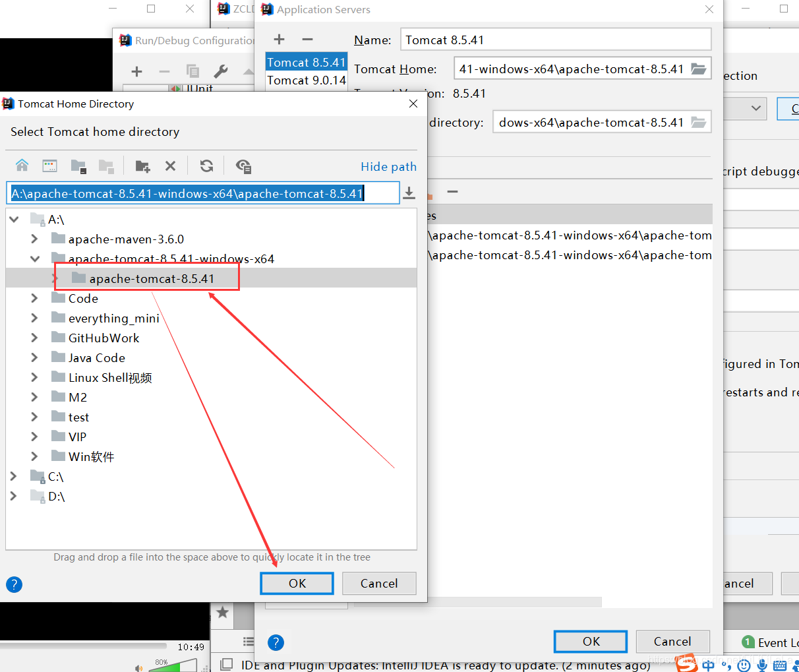Go to home directory in file chooser
The height and width of the screenshot is (672, 799).
22,166
